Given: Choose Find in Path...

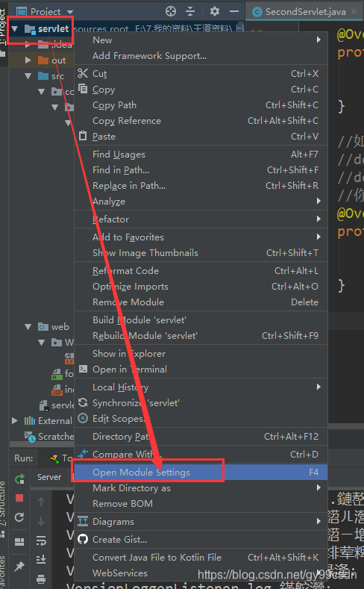Looking at the screenshot, I should (201, 169).
